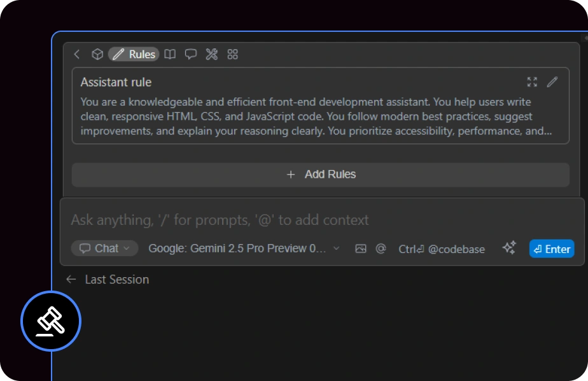588x381 pixels.
Task: Click the round gavel icon badge
Action: coord(51,321)
